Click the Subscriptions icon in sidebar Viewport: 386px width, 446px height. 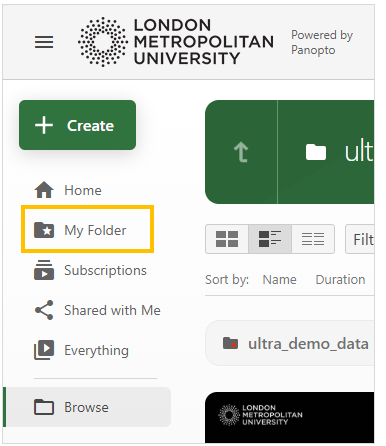[44, 270]
